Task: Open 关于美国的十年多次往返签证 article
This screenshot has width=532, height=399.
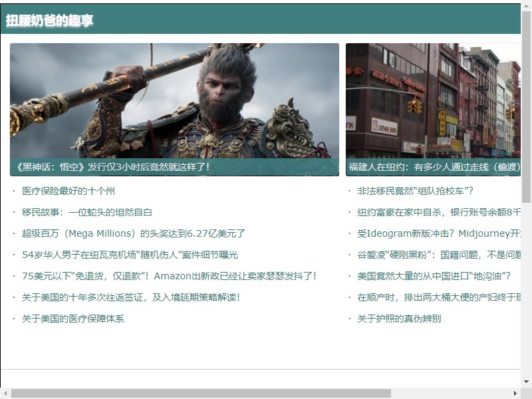Action: (x=131, y=297)
